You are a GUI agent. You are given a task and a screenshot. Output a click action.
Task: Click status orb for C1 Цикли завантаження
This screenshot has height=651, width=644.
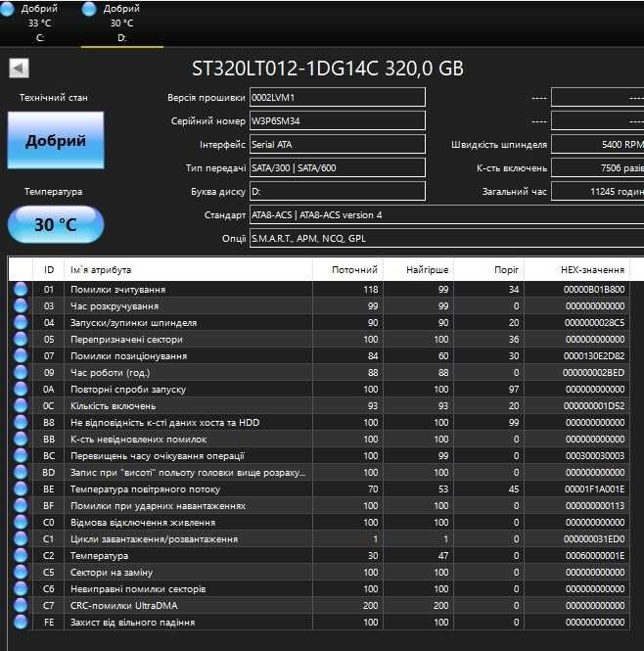point(21,538)
